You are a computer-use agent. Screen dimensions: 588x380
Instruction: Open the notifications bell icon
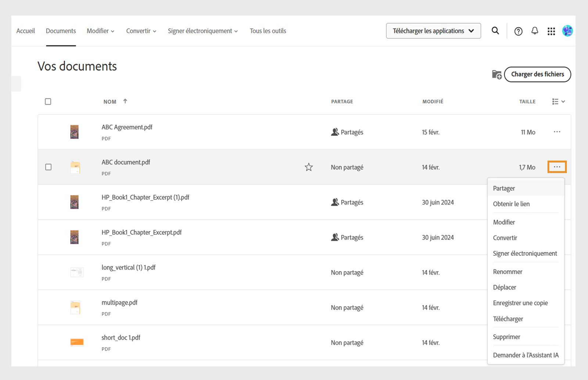pyautogui.click(x=535, y=31)
